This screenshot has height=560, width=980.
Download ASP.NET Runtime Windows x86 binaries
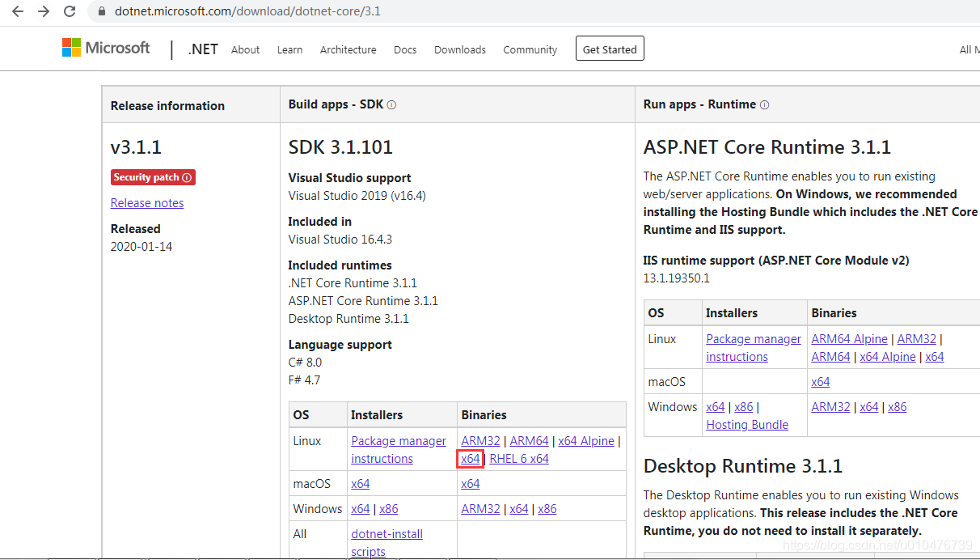click(x=898, y=407)
